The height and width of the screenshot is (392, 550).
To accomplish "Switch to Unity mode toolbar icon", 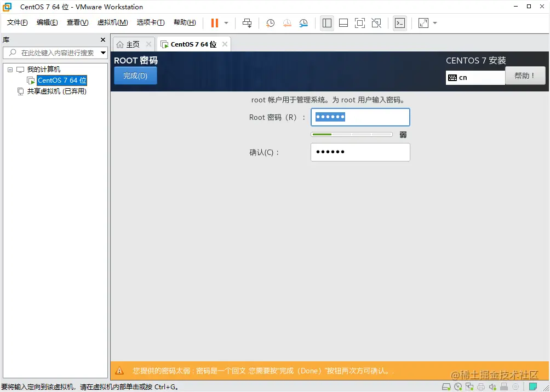I will point(376,23).
